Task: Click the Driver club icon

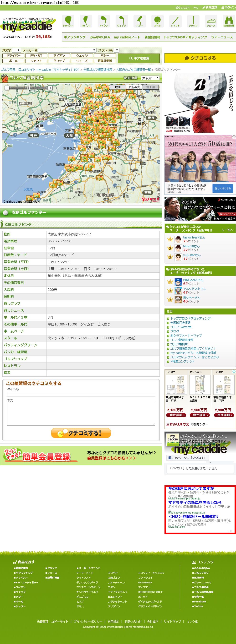Action: 68,21
